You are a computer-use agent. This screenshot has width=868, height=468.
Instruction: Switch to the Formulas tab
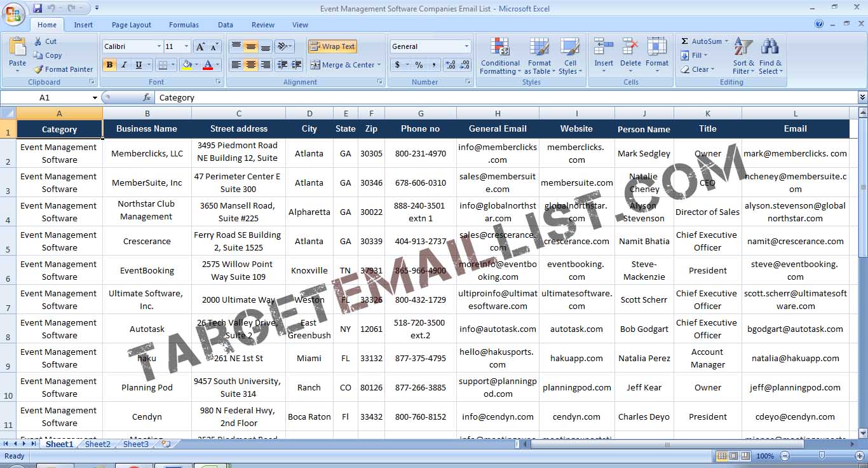pos(184,25)
